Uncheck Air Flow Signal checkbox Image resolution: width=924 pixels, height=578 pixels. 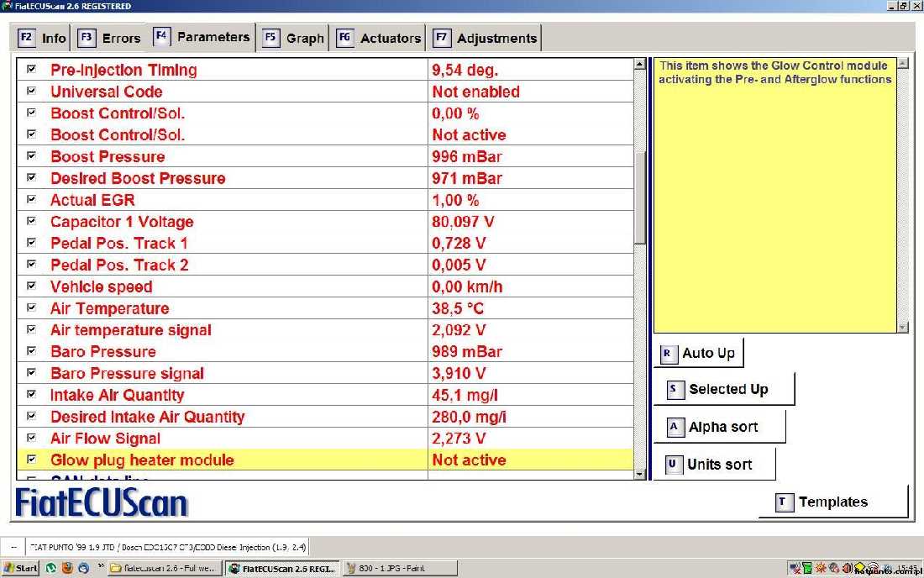[x=32, y=437]
